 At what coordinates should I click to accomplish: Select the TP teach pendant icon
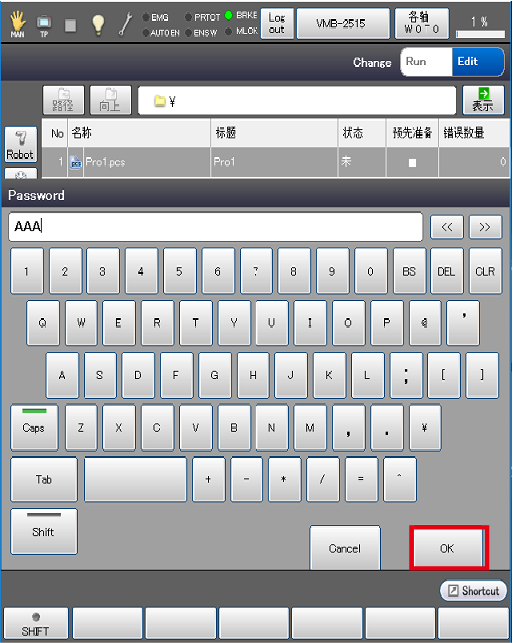44,25
